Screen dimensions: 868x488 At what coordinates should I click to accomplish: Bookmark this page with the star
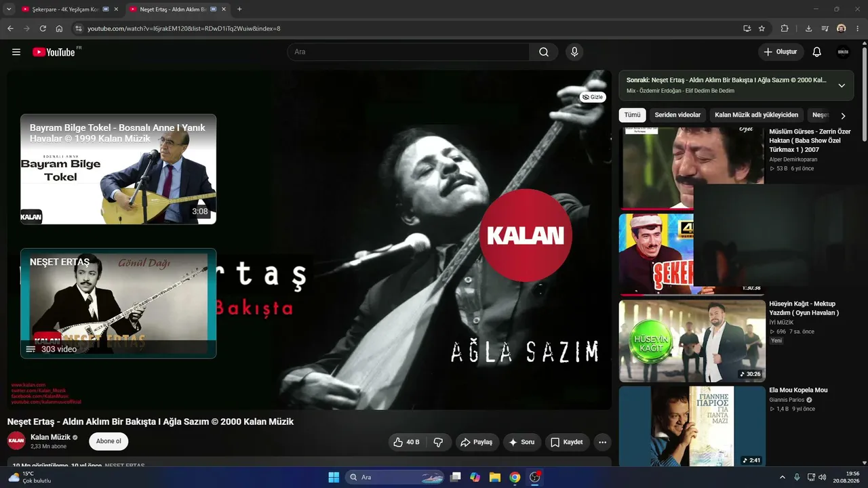pyautogui.click(x=762, y=28)
